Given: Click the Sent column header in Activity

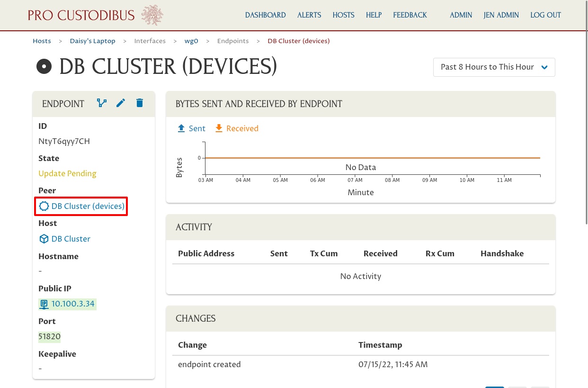Looking at the screenshot, I should click(279, 253).
